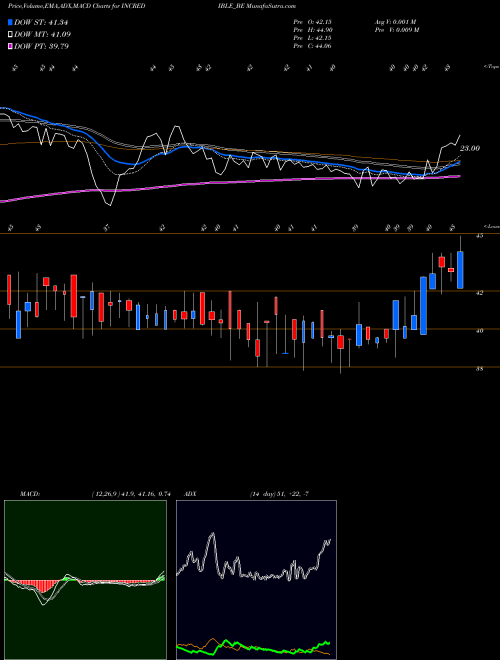
Task: Click the '<Lows' label at right
Action: click(x=491, y=226)
